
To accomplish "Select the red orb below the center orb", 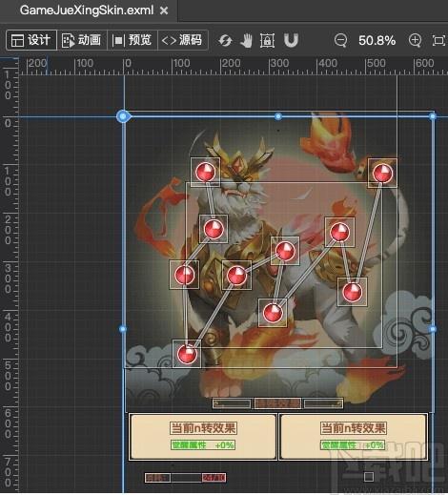I will tap(273, 313).
